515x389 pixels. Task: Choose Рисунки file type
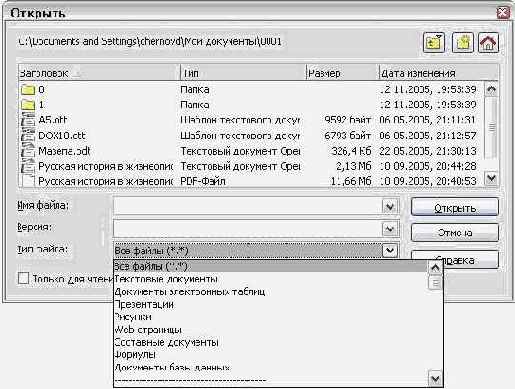coord(270,317)
